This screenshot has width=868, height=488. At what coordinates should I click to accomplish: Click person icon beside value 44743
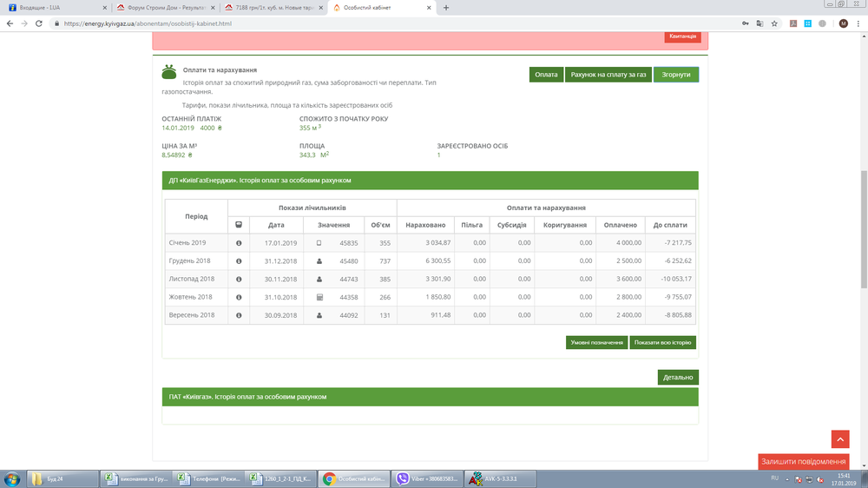[x=319, y=280]
